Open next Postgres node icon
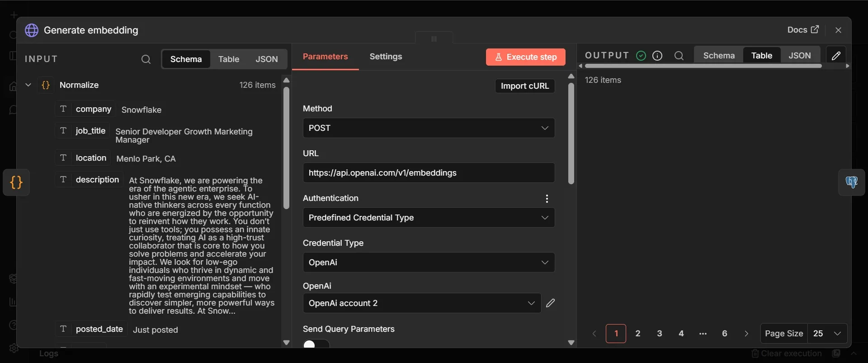 852,182
